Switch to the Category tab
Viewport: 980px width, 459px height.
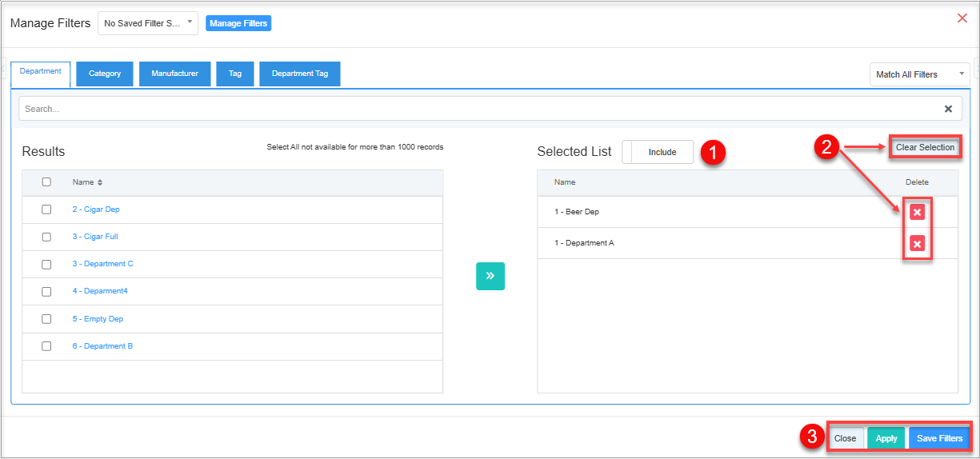pos(105,74)
